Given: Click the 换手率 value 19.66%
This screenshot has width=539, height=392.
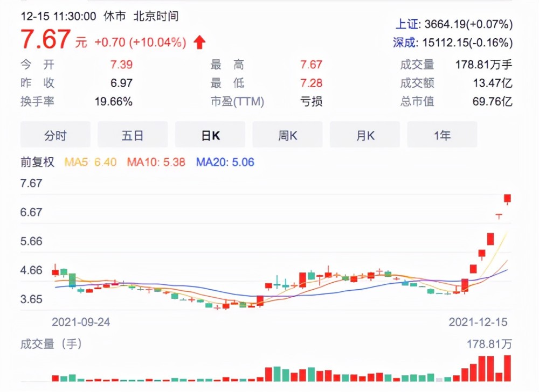Looking at the screenshot, I should point(114,102).
